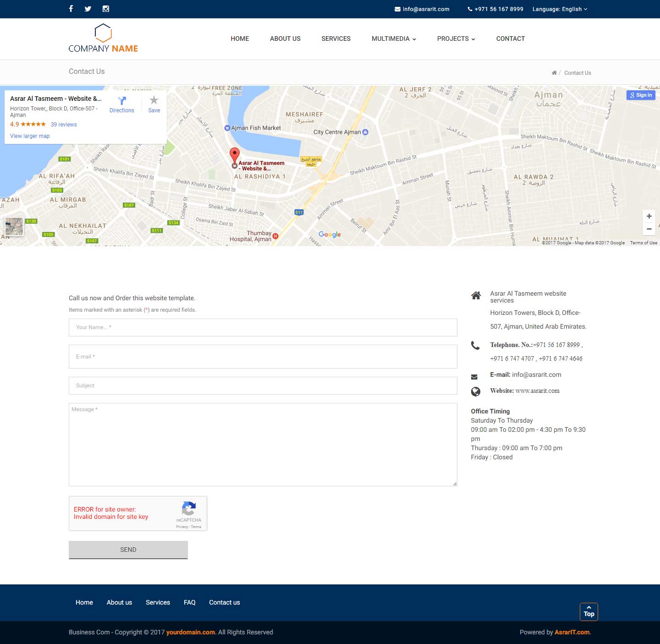Open AsrarIT.com footer link

point(572,632)
